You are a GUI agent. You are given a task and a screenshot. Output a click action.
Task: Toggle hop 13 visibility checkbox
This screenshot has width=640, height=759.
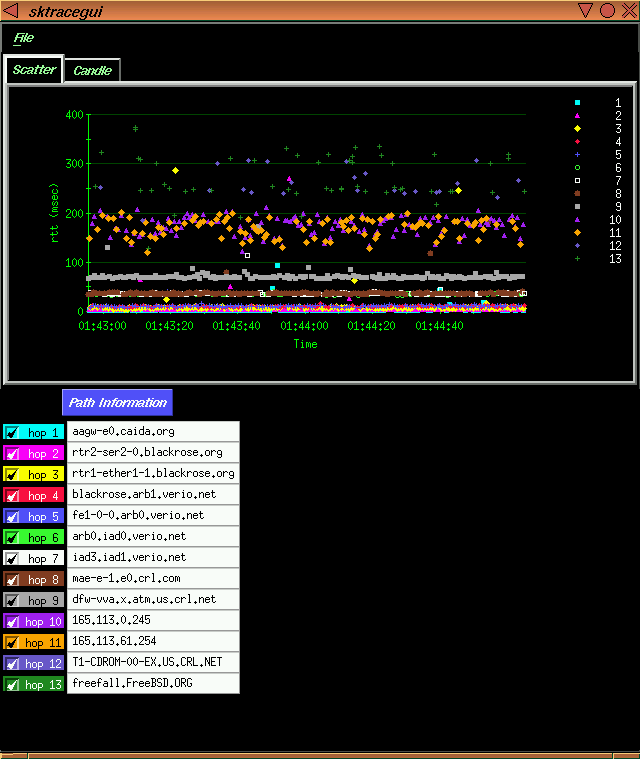(13, 684)
